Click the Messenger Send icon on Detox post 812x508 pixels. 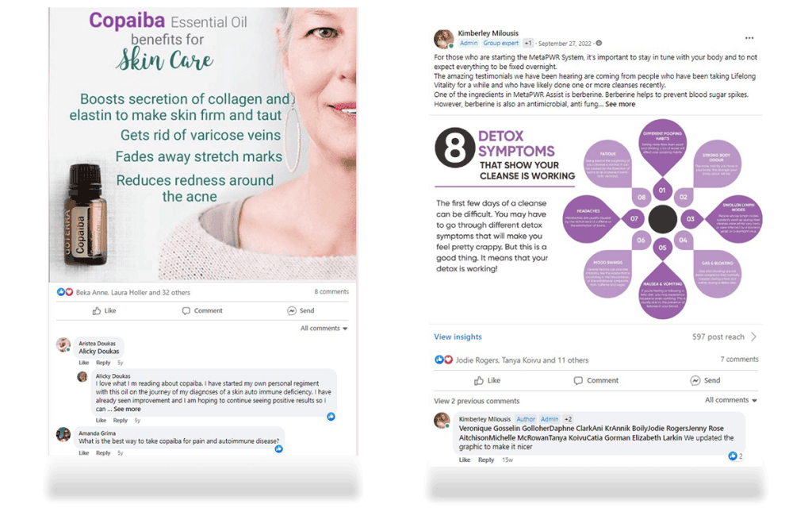click(x=695, y=380)
